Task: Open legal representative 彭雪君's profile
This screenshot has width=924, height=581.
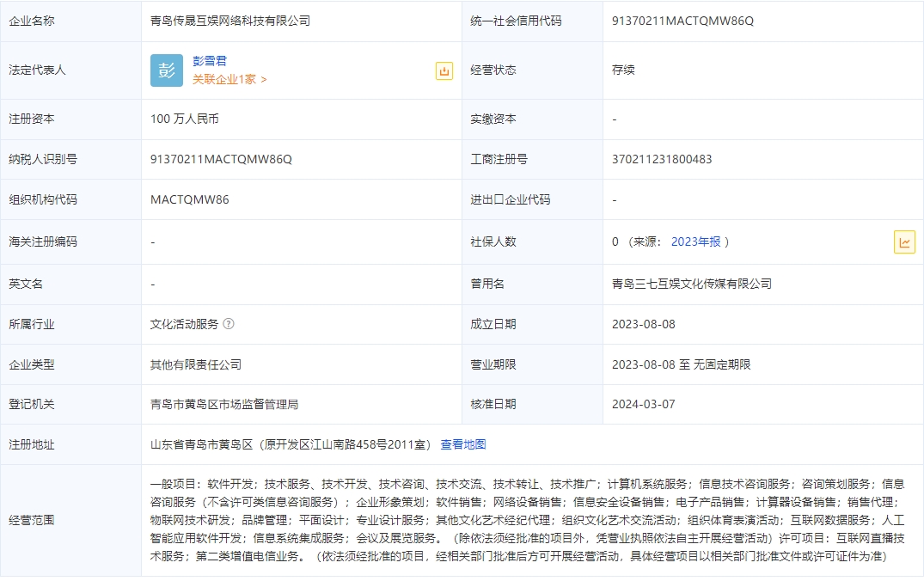Action: click(x=210, y=61)
